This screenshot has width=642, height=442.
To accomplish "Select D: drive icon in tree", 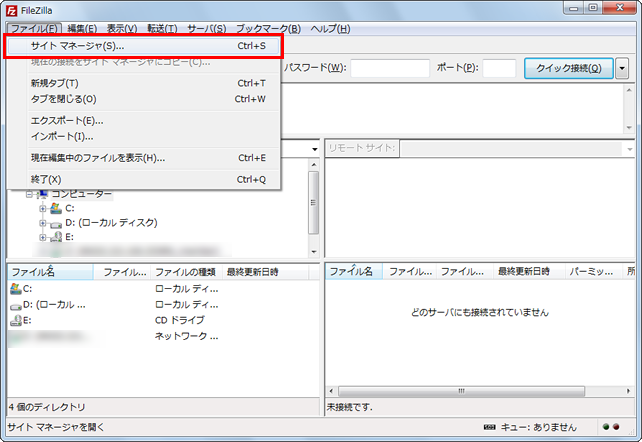I will [56, 224].
